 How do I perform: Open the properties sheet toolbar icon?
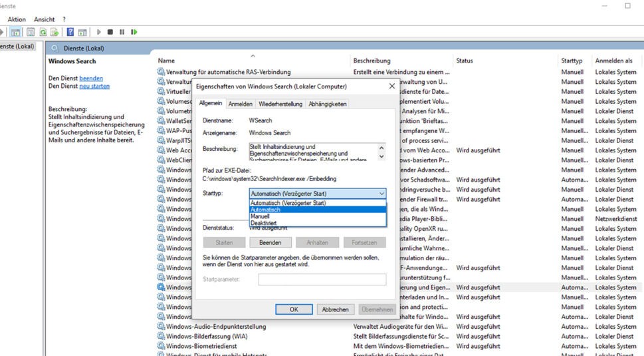pyautogui.click(x=31, y=32)
